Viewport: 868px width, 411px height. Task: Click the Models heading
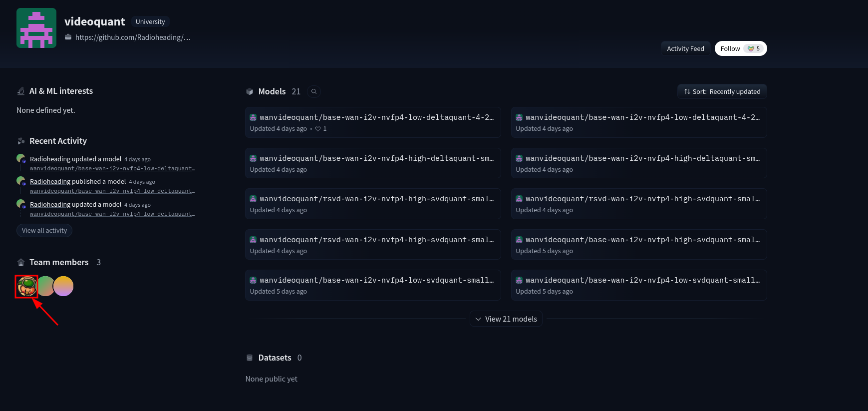pos(272,91)
